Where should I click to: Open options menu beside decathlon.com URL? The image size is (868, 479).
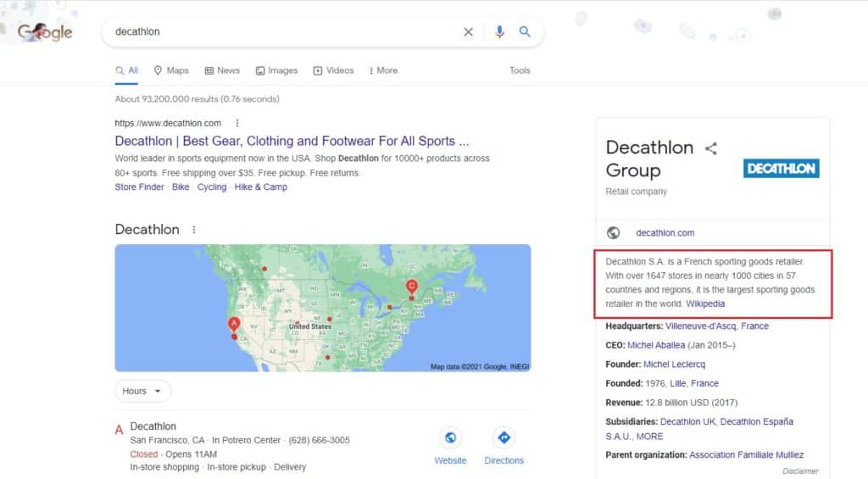[237, 123]
